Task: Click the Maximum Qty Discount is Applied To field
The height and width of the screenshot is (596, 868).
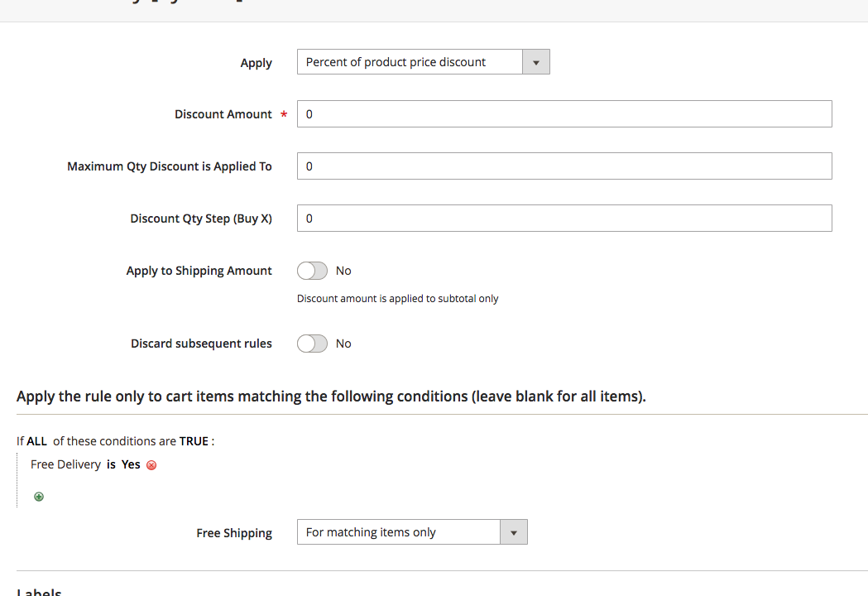Action: coord(564,166)
